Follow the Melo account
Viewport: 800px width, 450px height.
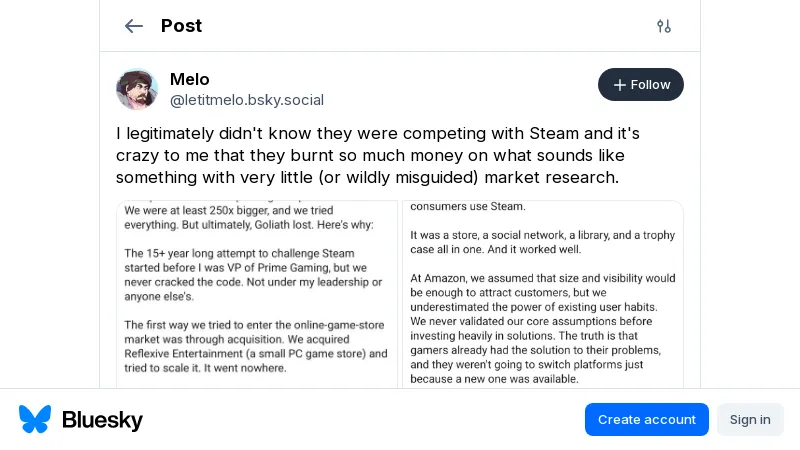[x=641, y=85]
